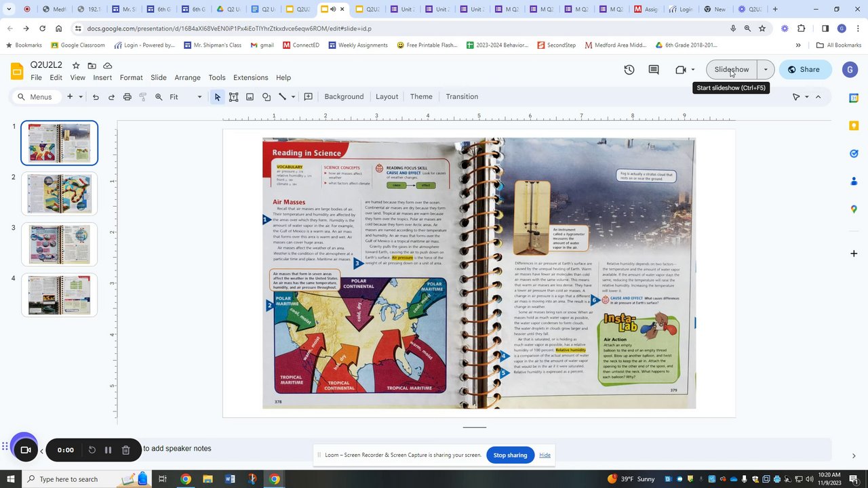Restart the Loom recording
The width and height of the screenshot is (868, 488).
pos(92,450)
